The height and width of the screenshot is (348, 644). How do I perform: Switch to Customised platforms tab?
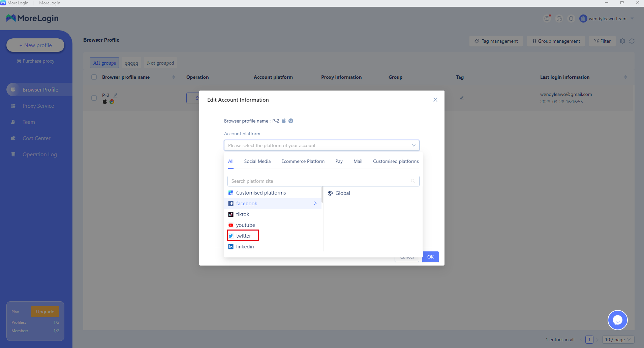[x=396, y=161]
